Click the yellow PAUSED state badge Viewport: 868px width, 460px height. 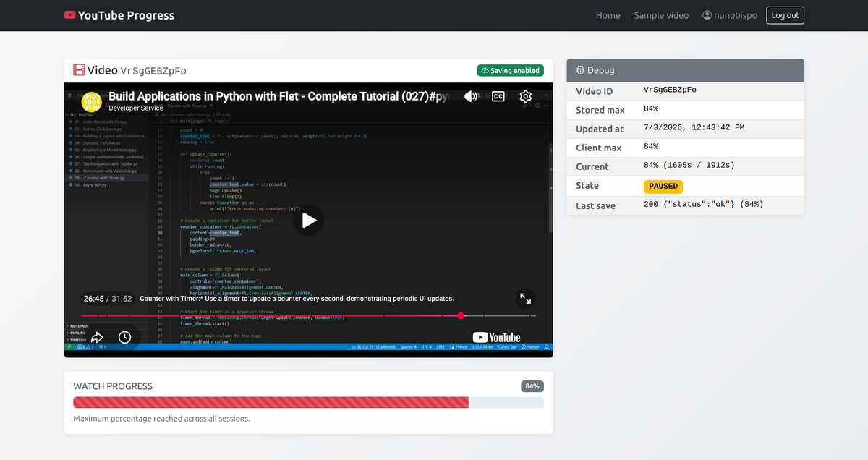point(663,186)
